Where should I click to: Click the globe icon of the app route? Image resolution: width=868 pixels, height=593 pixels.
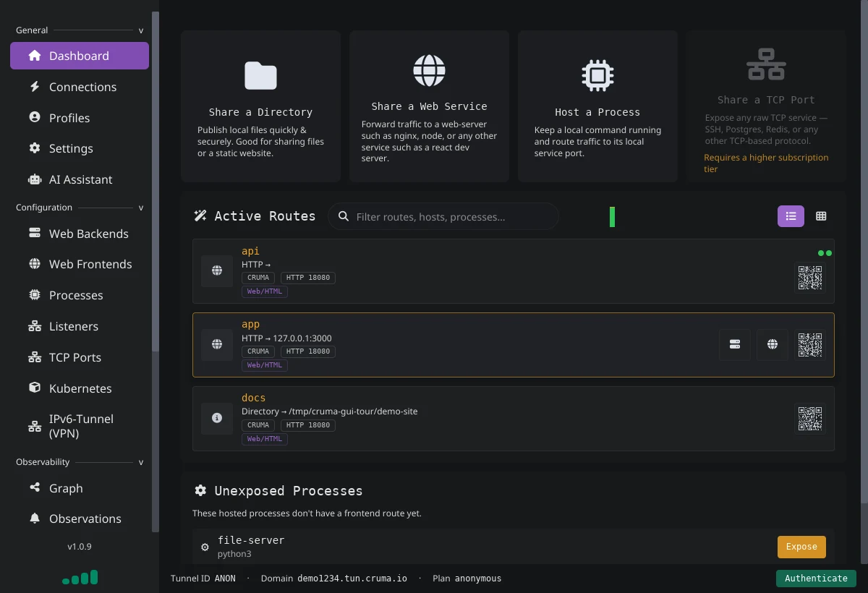[217, 345]
